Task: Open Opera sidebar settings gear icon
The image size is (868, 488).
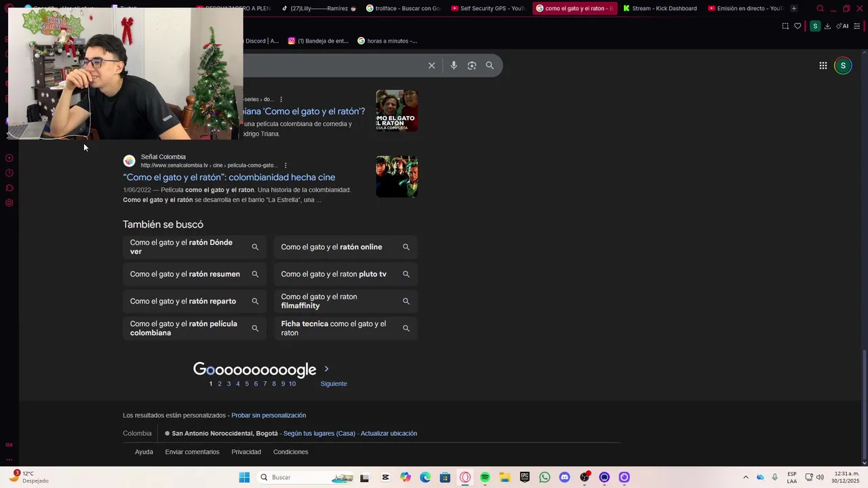Action: coord(9,203)
